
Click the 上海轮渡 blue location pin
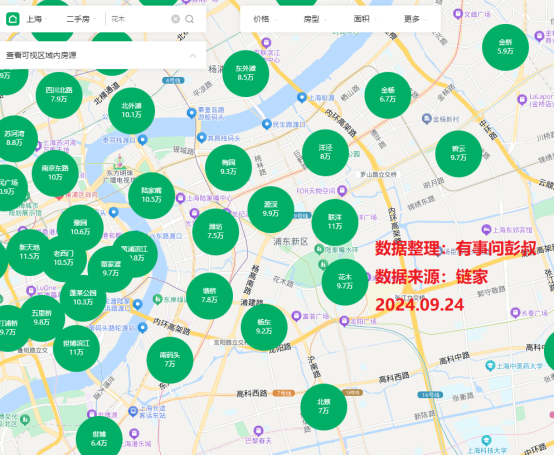302,97
